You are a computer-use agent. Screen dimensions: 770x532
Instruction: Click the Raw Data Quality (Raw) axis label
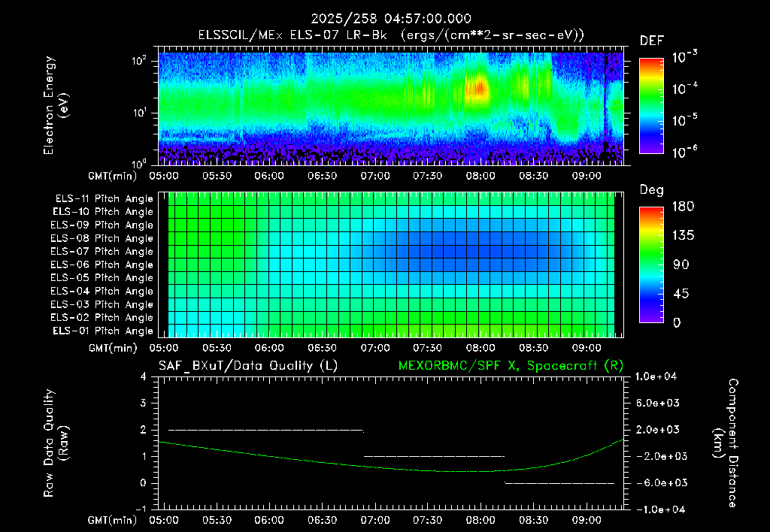(x=56, y=443)
